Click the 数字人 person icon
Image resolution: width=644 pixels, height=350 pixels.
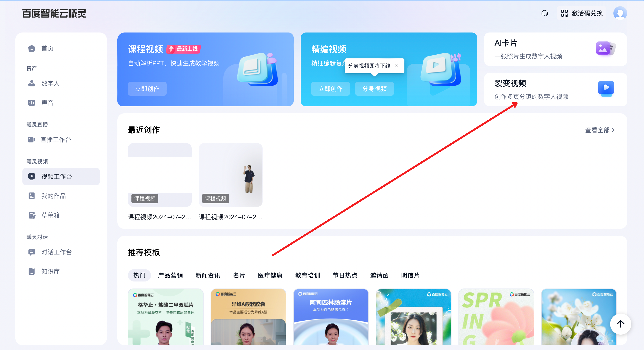32,83
